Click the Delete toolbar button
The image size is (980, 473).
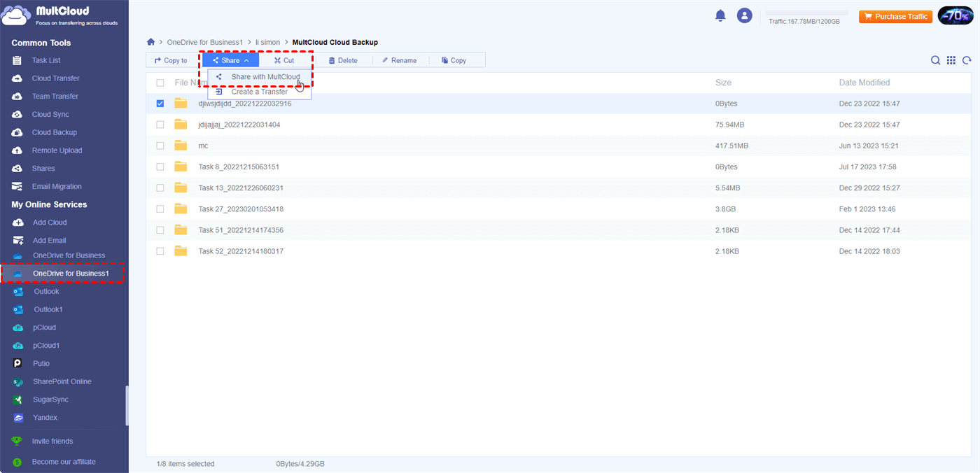point(343,60)
